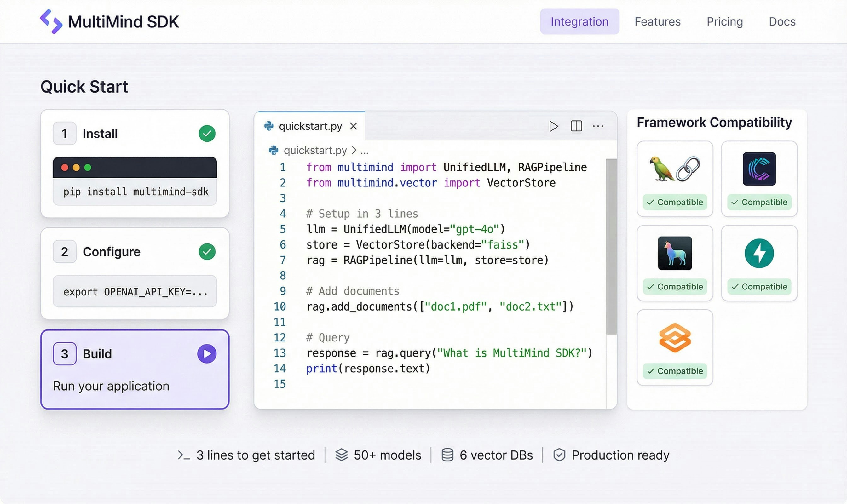Click the green lightning framework icon
The image size is (847, 504).
click(760, 253)
